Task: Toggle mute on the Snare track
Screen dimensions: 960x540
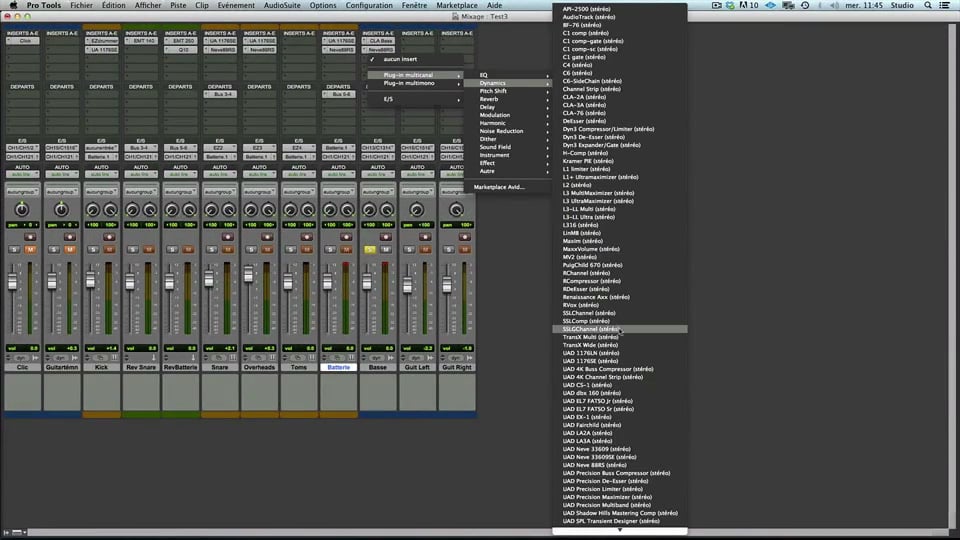Action: 228,249
